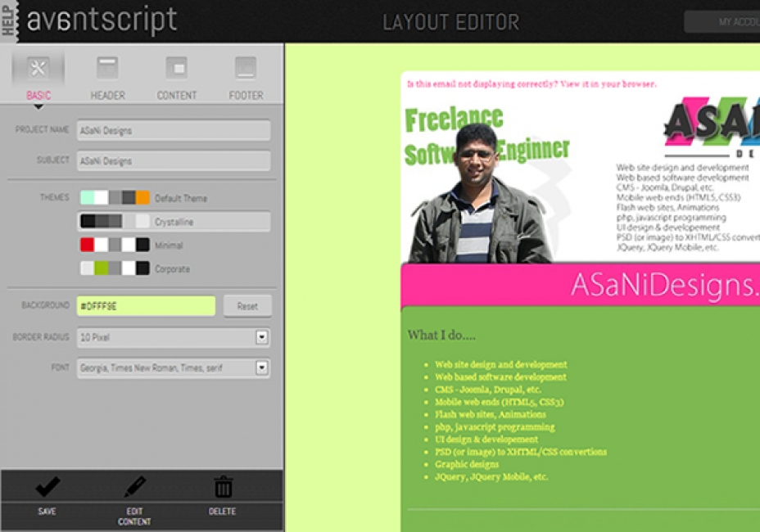Click 'UI design & developement' bullet
The width and height of the screenshot is (760, 532).
point(486,440)
